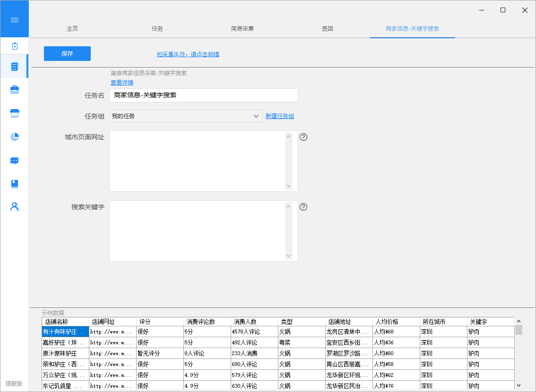Screen dimensions: 536x392
Task: Click help icon beside 搜索关键字 field
Action: pos(303,207)
